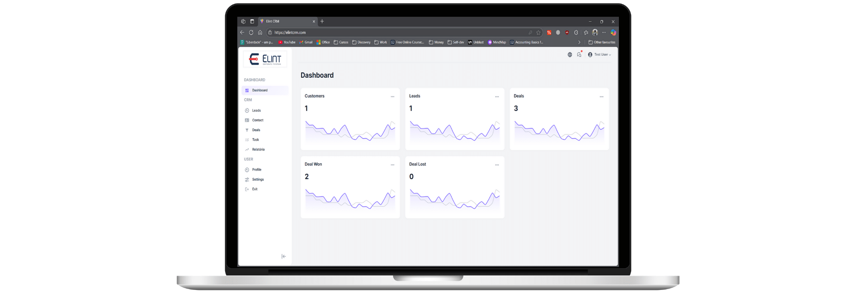Open the browser extensions puzzle icon
Viewport: 868px width, 294px height.
click(x=576, y=33)
